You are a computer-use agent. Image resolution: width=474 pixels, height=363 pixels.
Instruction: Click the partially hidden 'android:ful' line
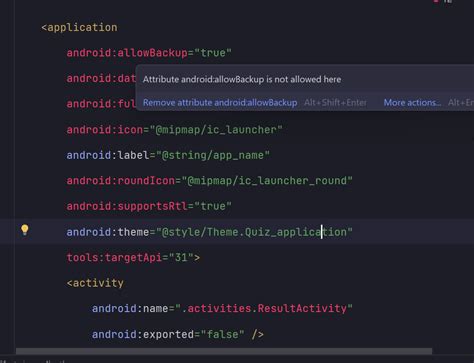click(101, 104)
